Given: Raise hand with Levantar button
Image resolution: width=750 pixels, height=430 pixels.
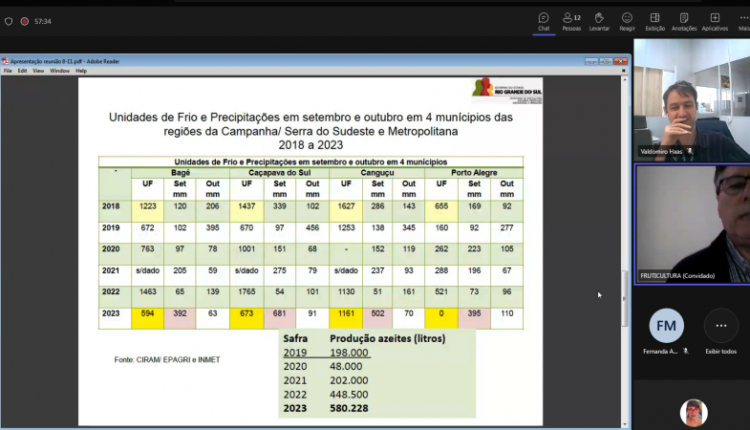Looking at the screenshot, I should [x=599, y=20].
